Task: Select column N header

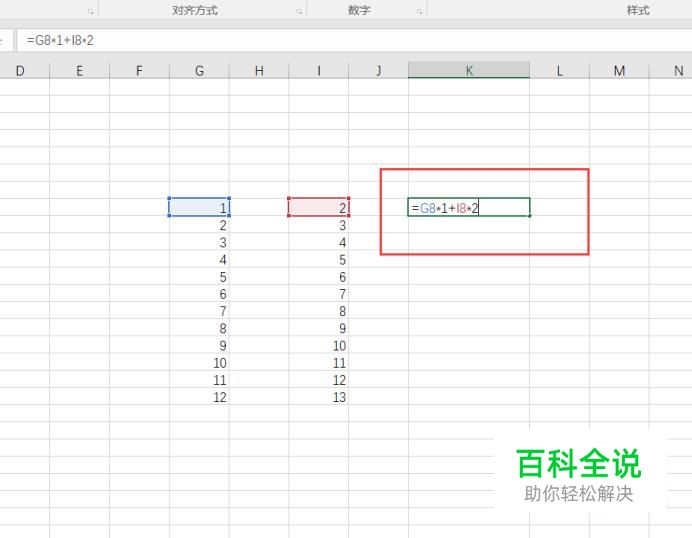Action: coord(671,71)
